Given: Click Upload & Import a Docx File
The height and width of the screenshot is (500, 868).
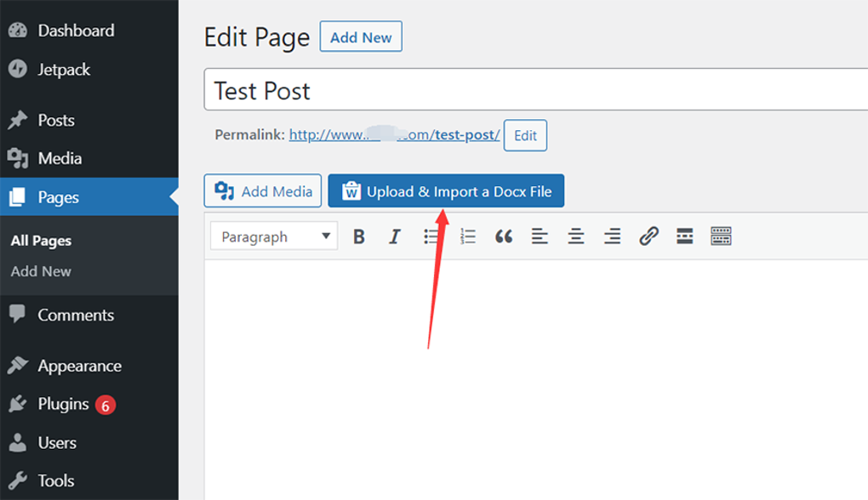Looking at the screenshot, I should tap(446, 190).
